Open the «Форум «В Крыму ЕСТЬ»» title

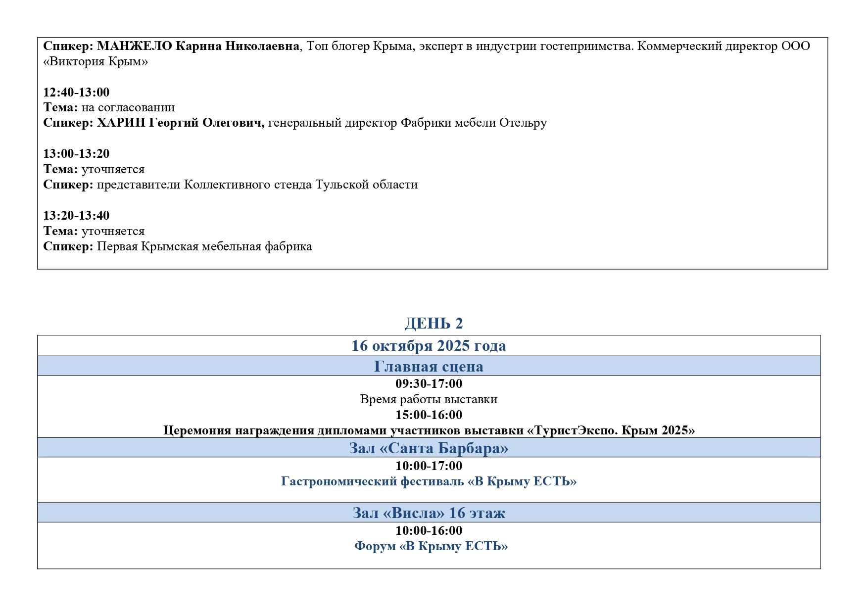coord(431,546)
